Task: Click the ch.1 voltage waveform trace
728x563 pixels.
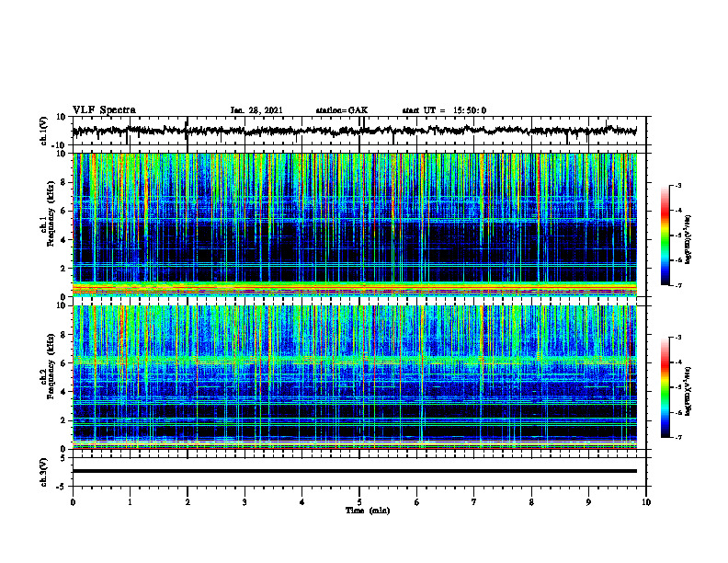Action: point(355,131)
